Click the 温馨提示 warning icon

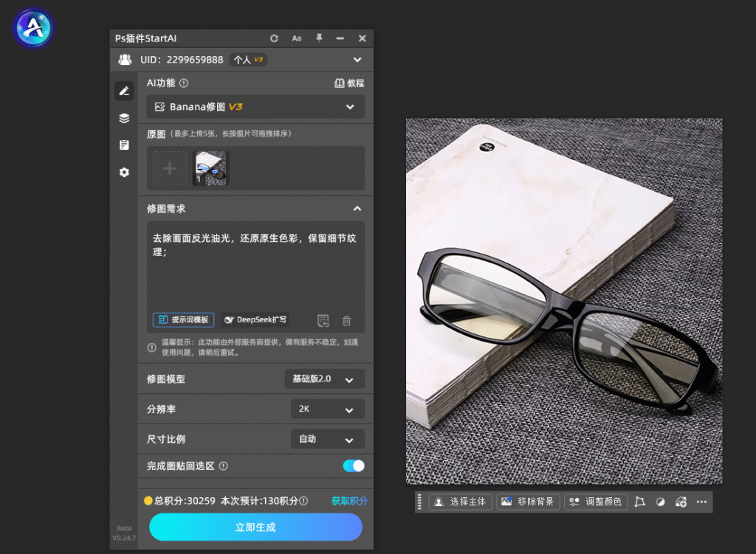(x=152, y=347)
